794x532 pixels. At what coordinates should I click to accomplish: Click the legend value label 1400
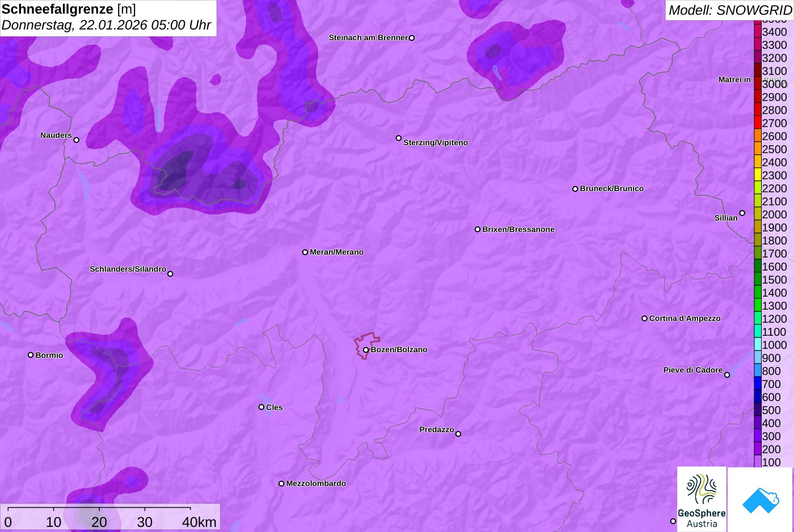pos(774,293)
